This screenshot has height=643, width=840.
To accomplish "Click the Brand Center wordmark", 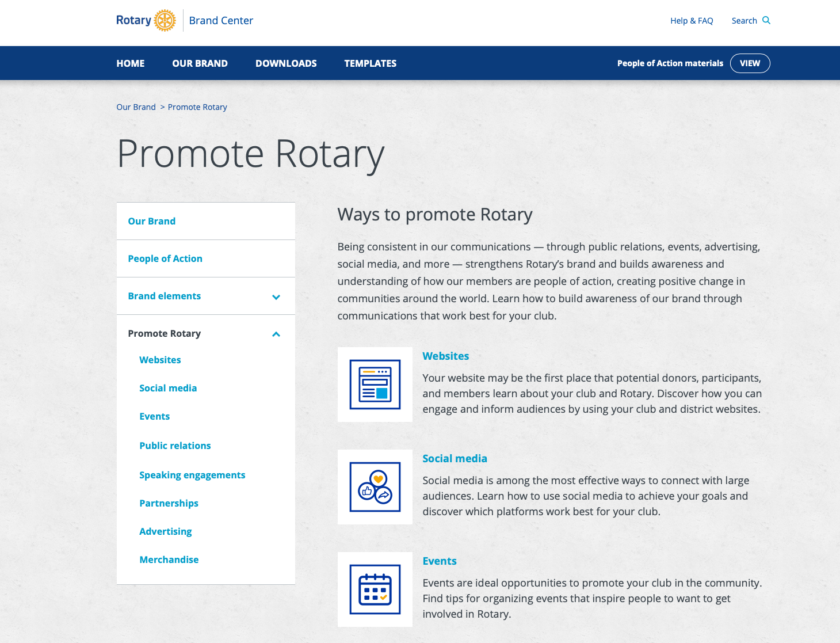I will coord(221,20).
